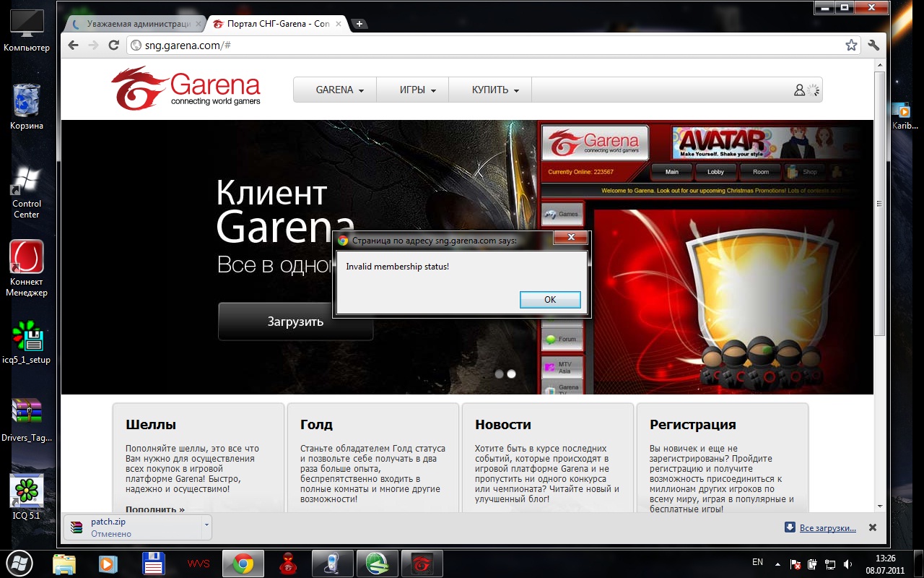This screenshot has height=578, width=924.
Task: Reload the current Garena page
Action: pyautogui.click(x=113, y=45)
